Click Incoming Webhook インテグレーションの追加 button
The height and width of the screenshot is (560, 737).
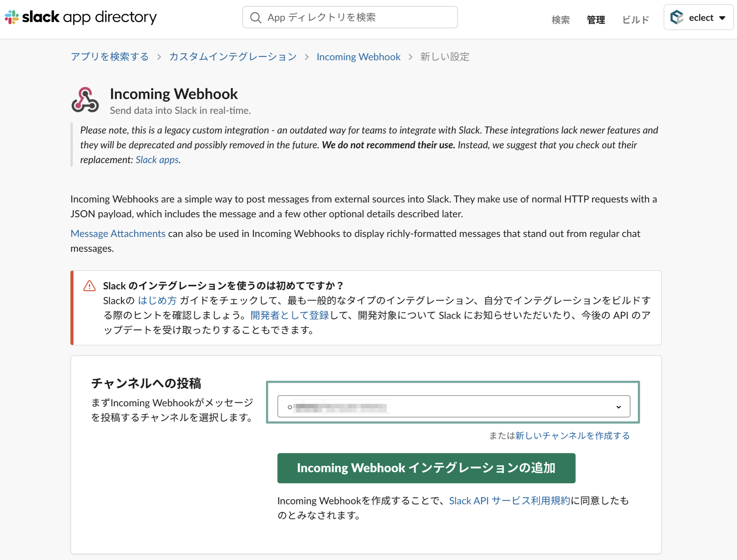pos(426,468)
